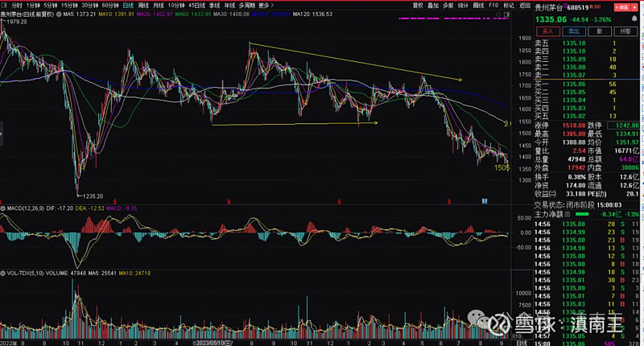Click the 卖五 price 1335.18 row
This screenshot has height=346, width=644.
coord(587,43)
